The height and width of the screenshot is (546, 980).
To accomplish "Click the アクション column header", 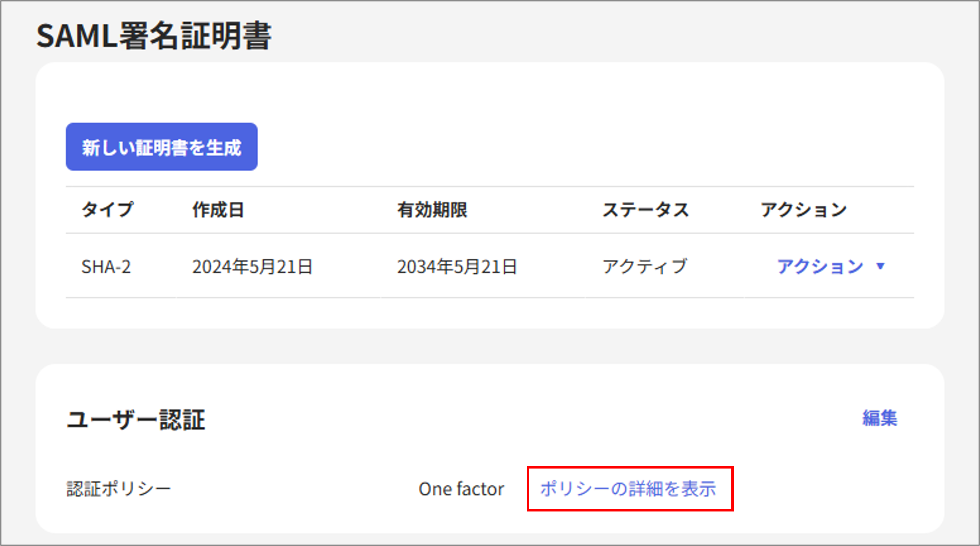I will 803,210.
